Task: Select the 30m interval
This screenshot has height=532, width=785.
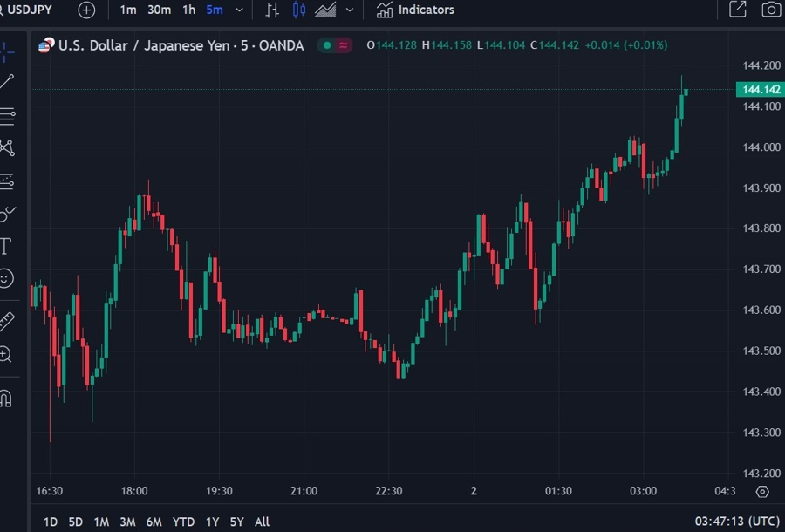Action: (160, 10)
